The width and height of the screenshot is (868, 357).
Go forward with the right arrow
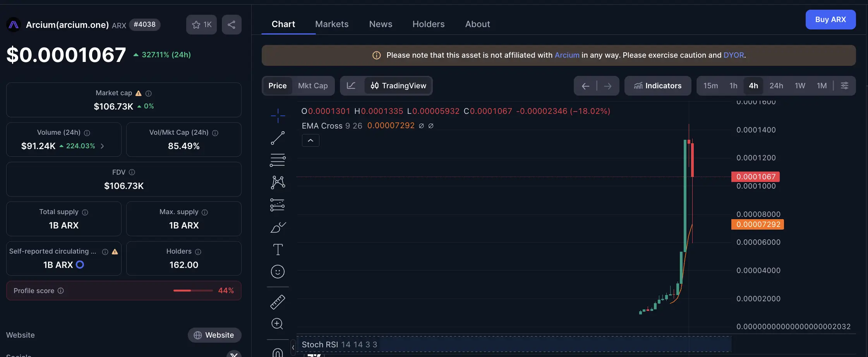pos(608,86)
